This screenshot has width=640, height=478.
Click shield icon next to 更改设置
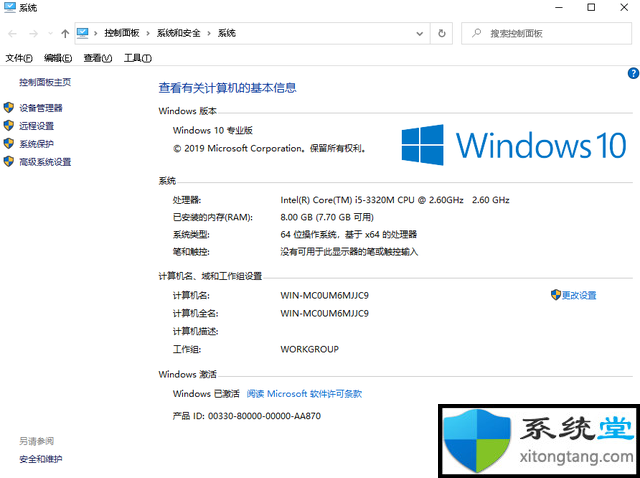[x=556, y=295]
